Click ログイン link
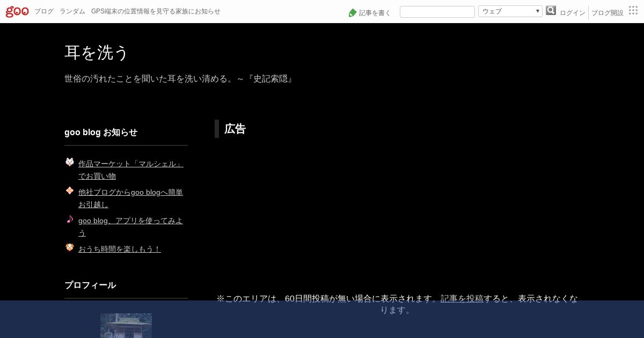 point(573,13)
